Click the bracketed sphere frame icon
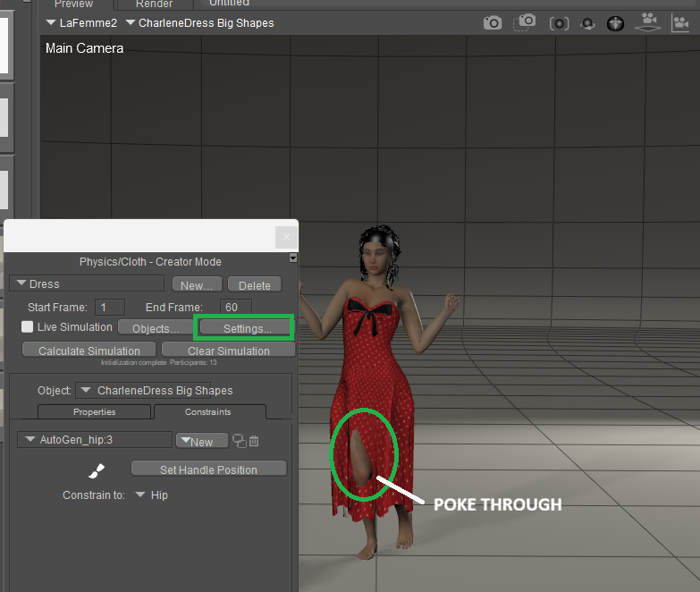This screenshot has height=592, width=700. click(x=559, y=23)
